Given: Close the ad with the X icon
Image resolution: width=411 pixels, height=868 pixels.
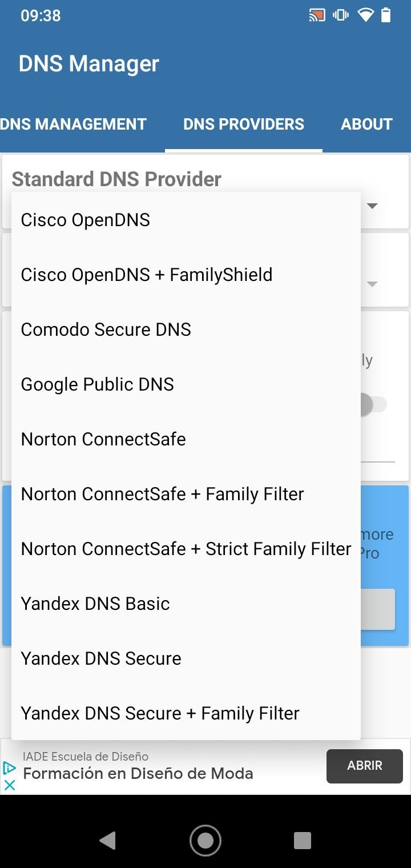Looking at the screenshot, I should (9, 786).
